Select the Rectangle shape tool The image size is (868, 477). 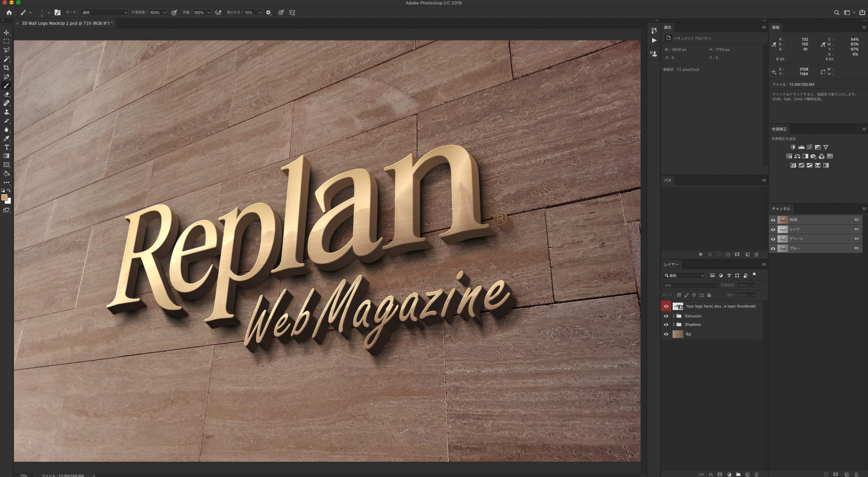[7, 165]
